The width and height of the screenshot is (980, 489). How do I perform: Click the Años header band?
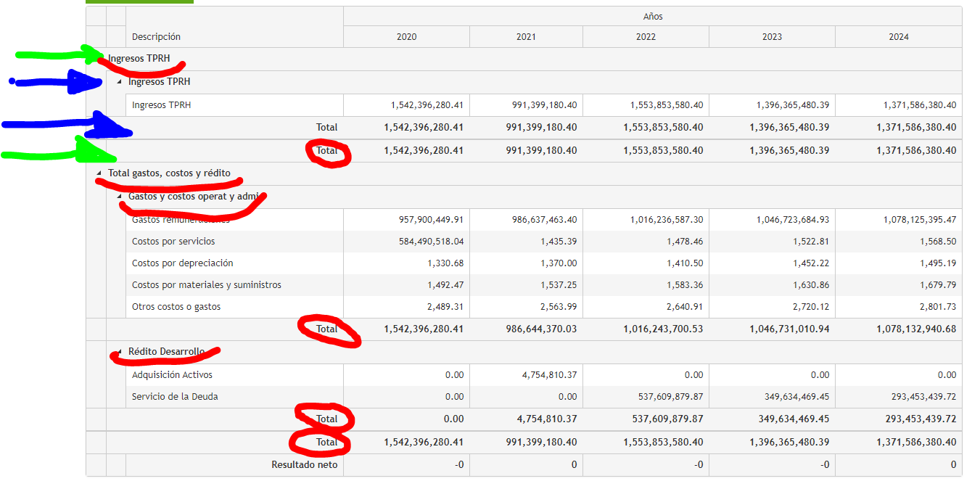point(653,17)
